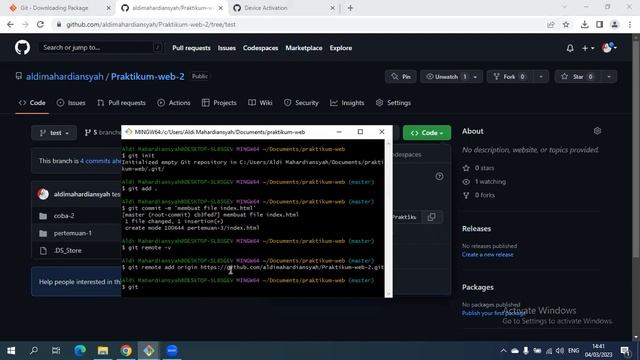Screen dimensions: 640x360
Task: Reload the page
Action: point(40,25)
